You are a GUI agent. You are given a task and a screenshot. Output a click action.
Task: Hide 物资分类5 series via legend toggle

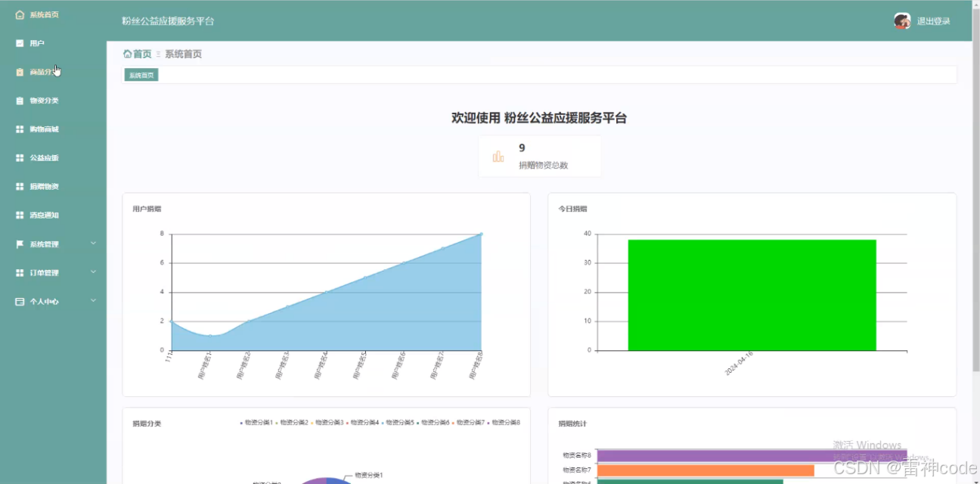click(401, 423)
